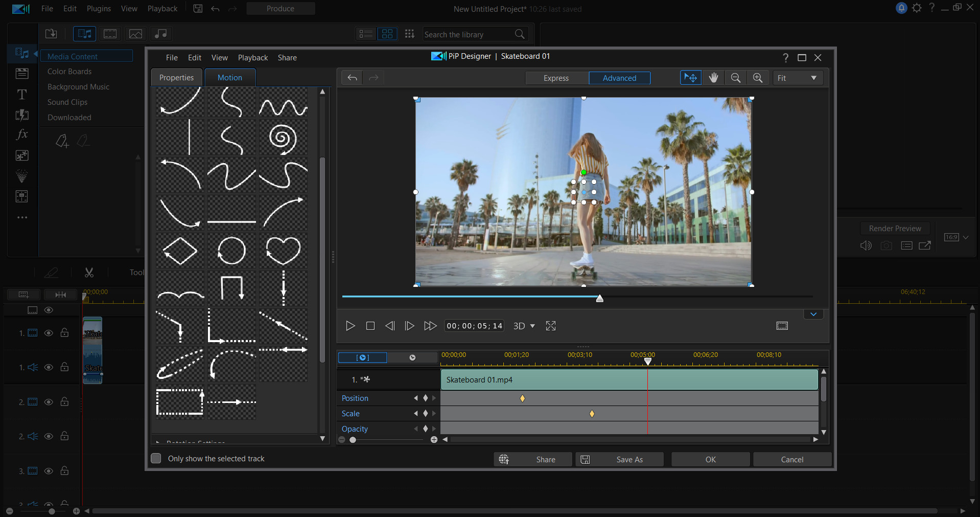Enable Only show the selected track

click(x=156, y=458)
